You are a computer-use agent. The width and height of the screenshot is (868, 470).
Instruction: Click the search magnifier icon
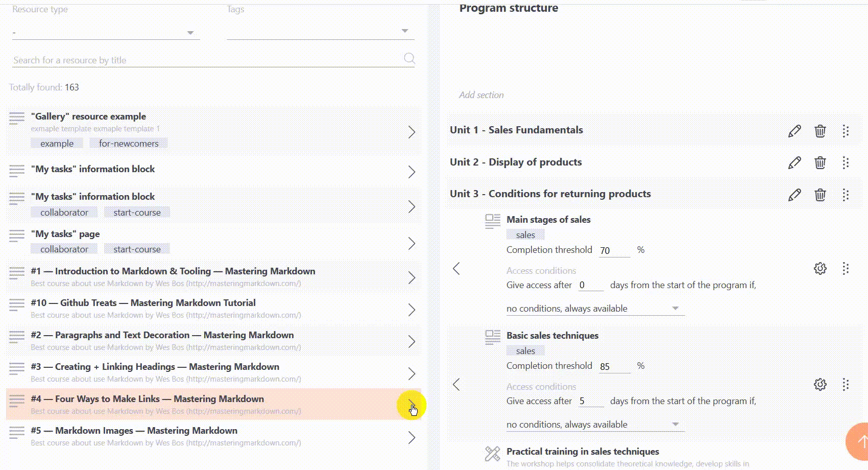pyautogui.click(x=409, y=59)
